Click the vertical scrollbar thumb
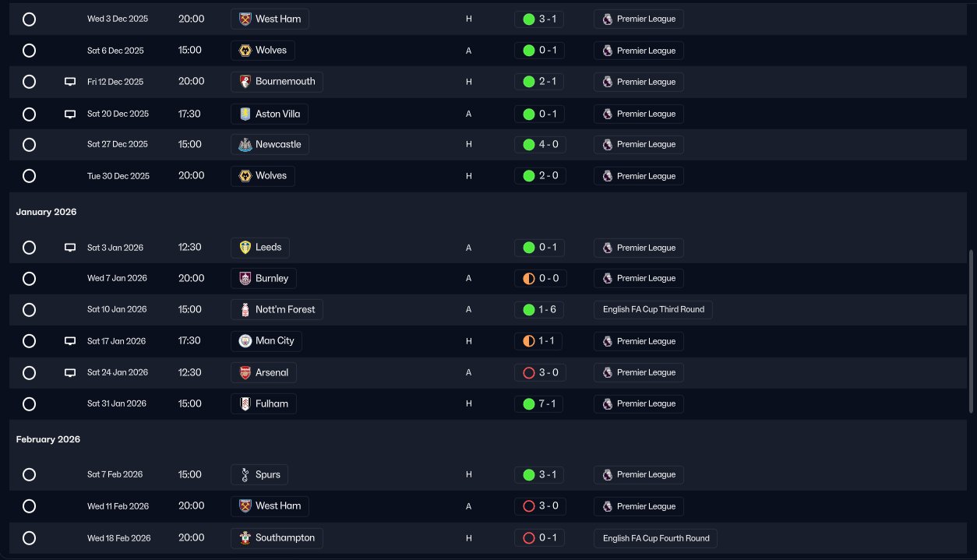The height and width of the screenshot is (560, 977). 971,331
